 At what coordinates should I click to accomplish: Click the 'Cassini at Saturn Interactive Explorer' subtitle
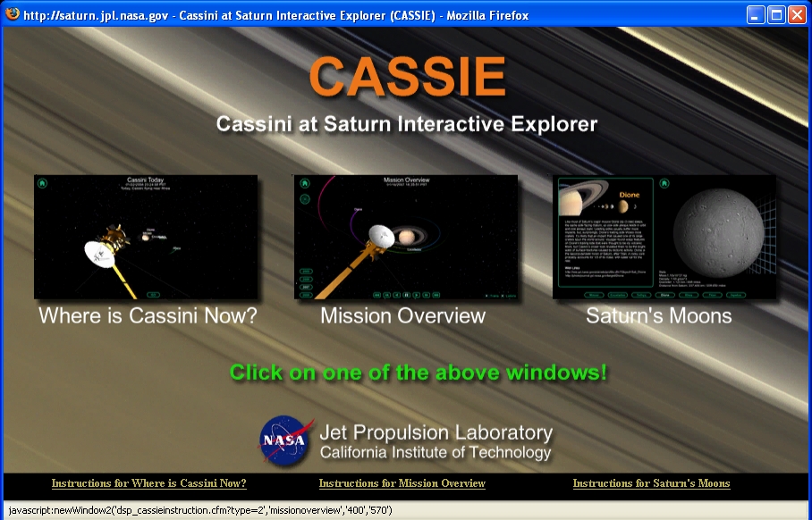407,124
